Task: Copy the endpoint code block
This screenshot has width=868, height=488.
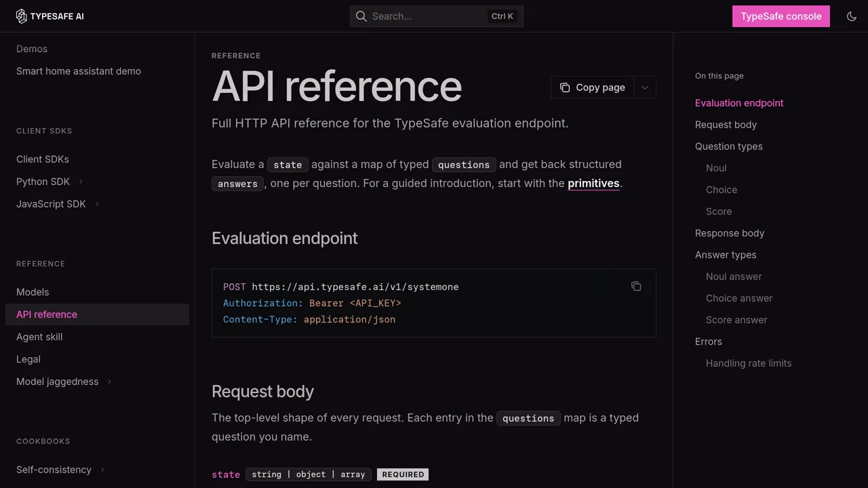Action: coord(636,286)
